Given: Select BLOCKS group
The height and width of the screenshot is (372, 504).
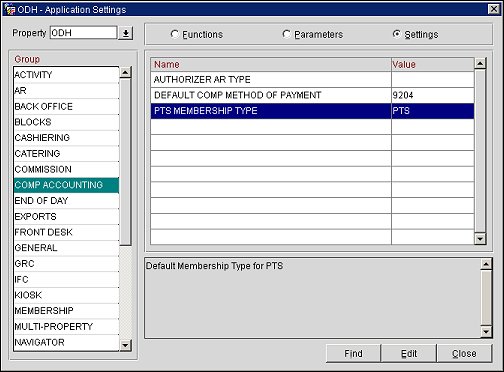Looking at the screenshot, I should coord(66,122).
